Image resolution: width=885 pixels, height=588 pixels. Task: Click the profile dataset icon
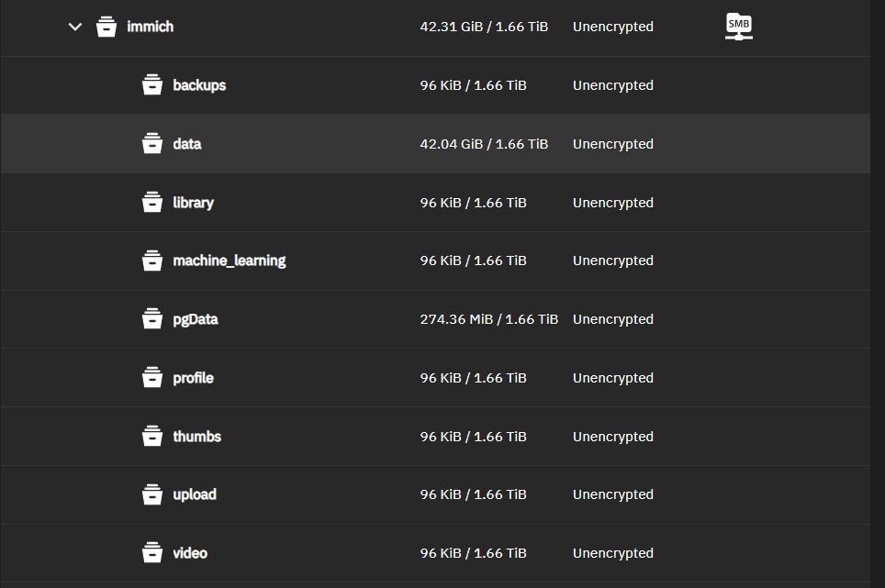pyautogui.click(x=152, y=378)
